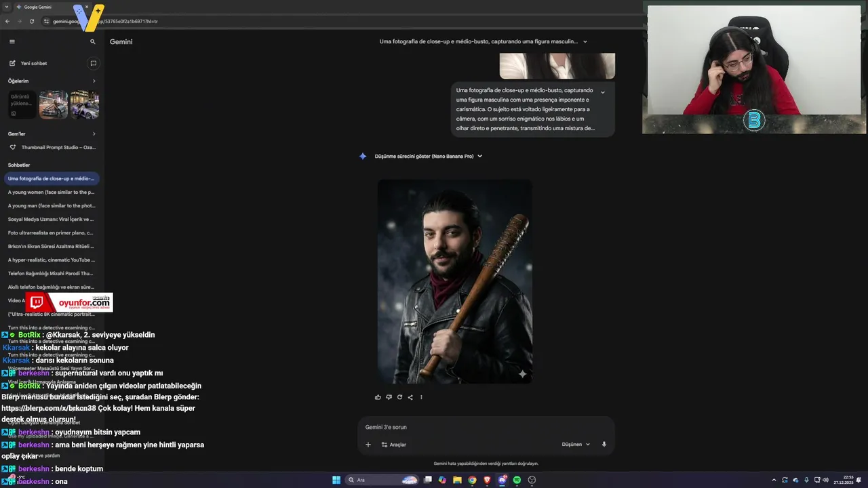This screenshot has height=488, width=868.
Task: Click the taskbar Ara search box
Action: coord(382,480)
